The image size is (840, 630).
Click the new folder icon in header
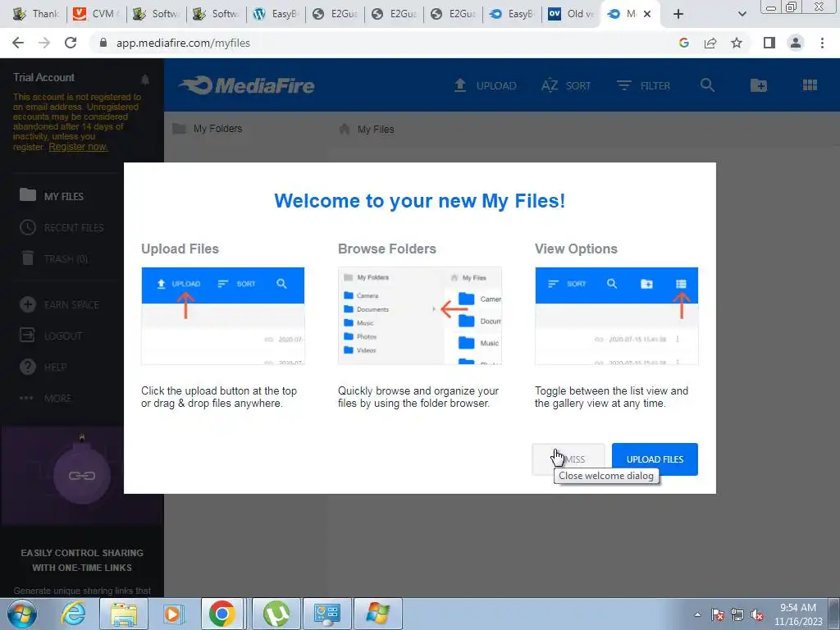click(x=759, y=85)
